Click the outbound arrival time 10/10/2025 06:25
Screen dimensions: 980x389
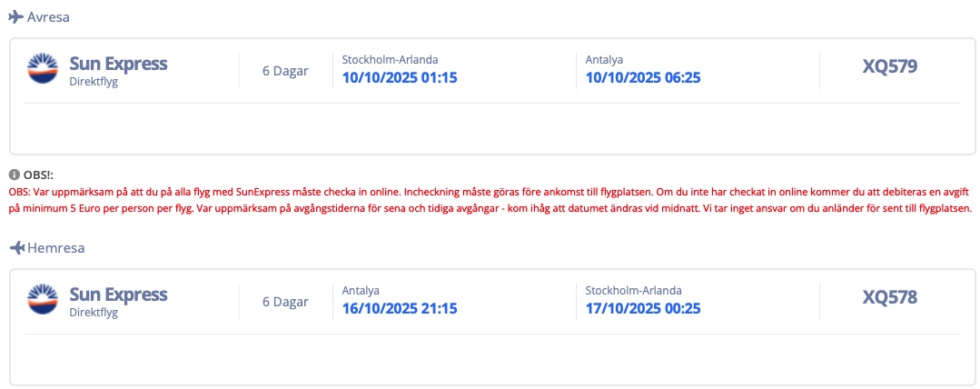[x=643, y=78]
